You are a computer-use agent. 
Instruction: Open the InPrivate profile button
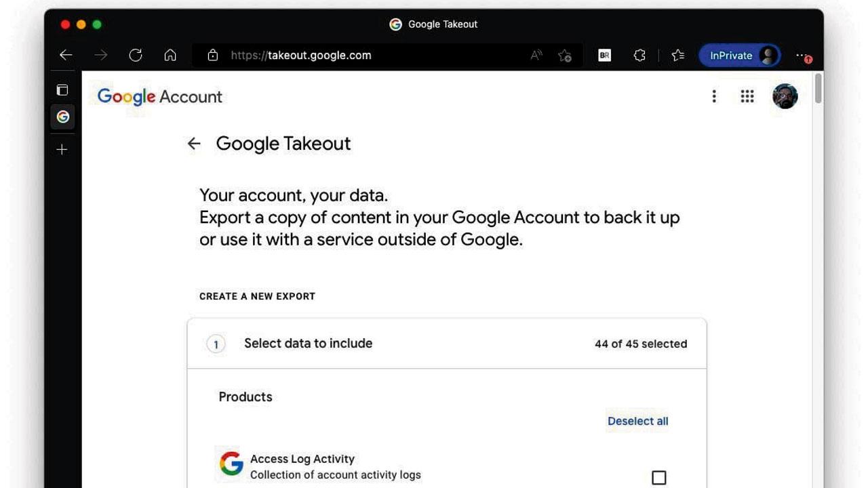(x=740, y=56)
